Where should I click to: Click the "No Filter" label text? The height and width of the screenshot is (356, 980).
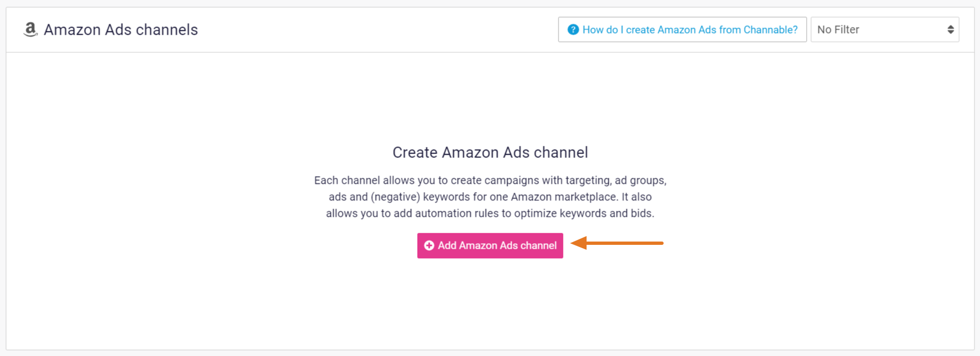click(838, 30)
